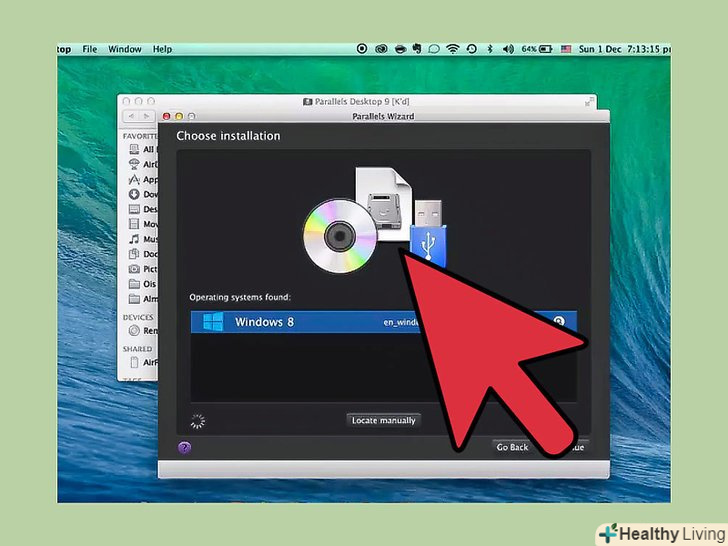Select the DVD disc installation icon
The width and height of the screenshot is (728, 546).
point(339,236)
